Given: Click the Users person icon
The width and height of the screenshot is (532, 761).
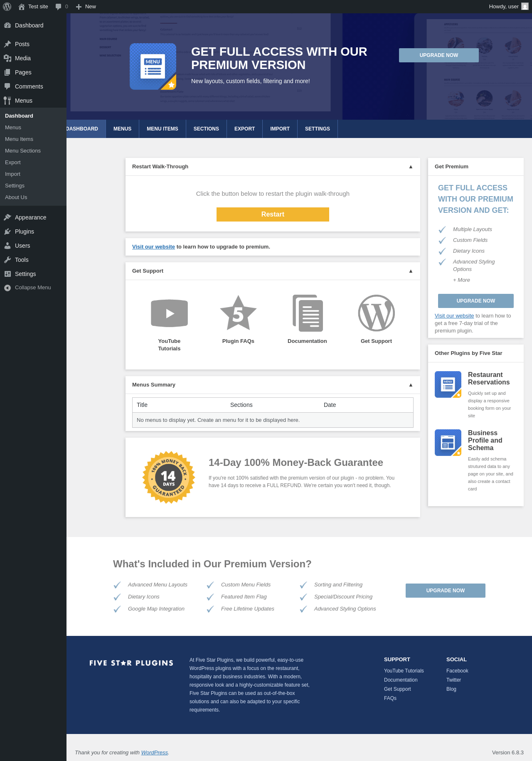Looking at the screenshot, I should tap(7, 246).
